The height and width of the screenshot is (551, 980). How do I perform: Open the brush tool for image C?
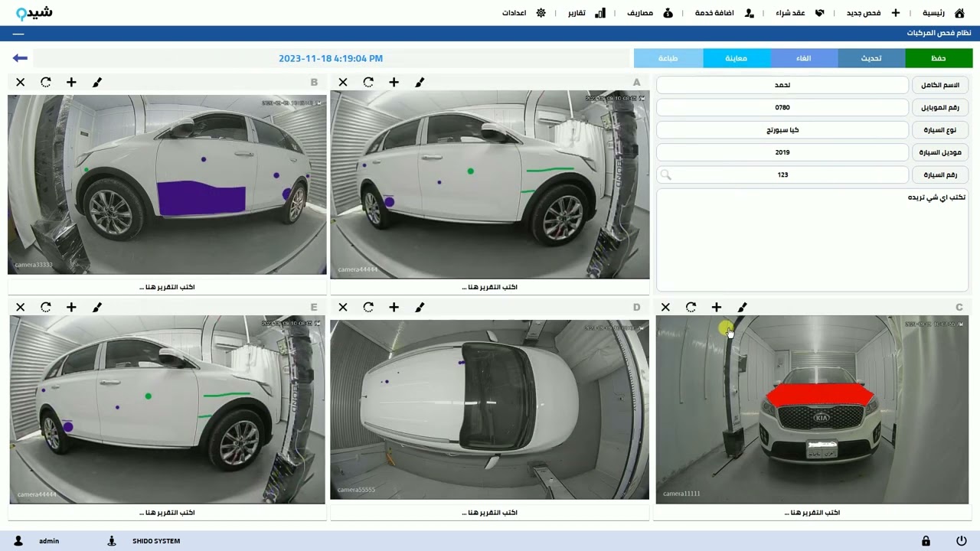coord(742,307)
